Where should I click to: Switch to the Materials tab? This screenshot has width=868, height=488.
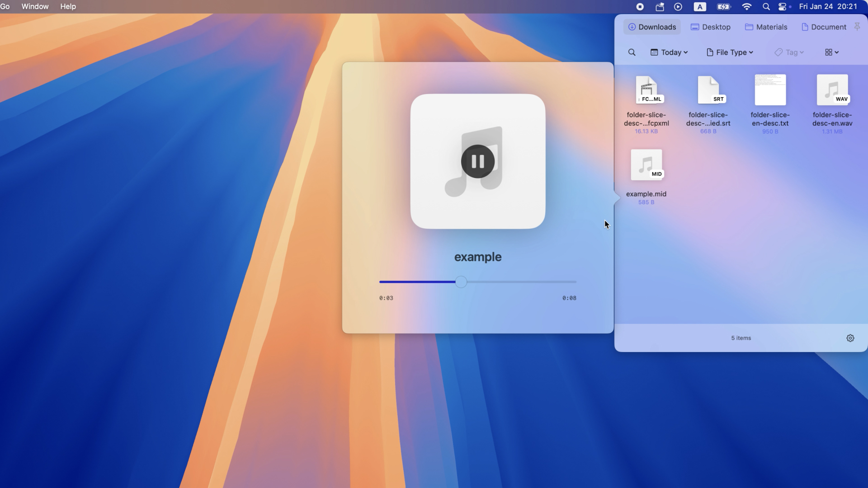click(766, 27)
